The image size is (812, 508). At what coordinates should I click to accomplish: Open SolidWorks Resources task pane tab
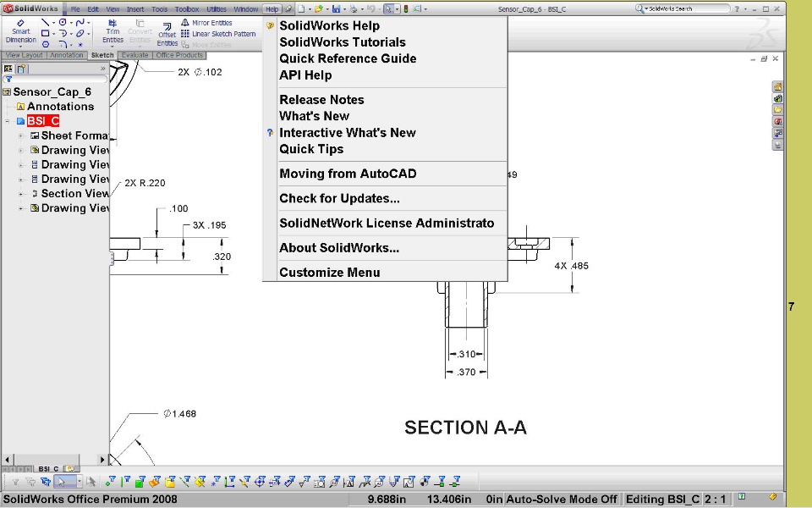click(x=777, y=87)
